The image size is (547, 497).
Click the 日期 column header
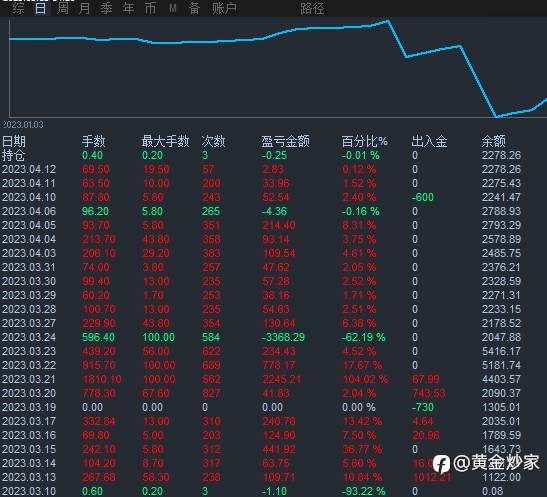14,141
